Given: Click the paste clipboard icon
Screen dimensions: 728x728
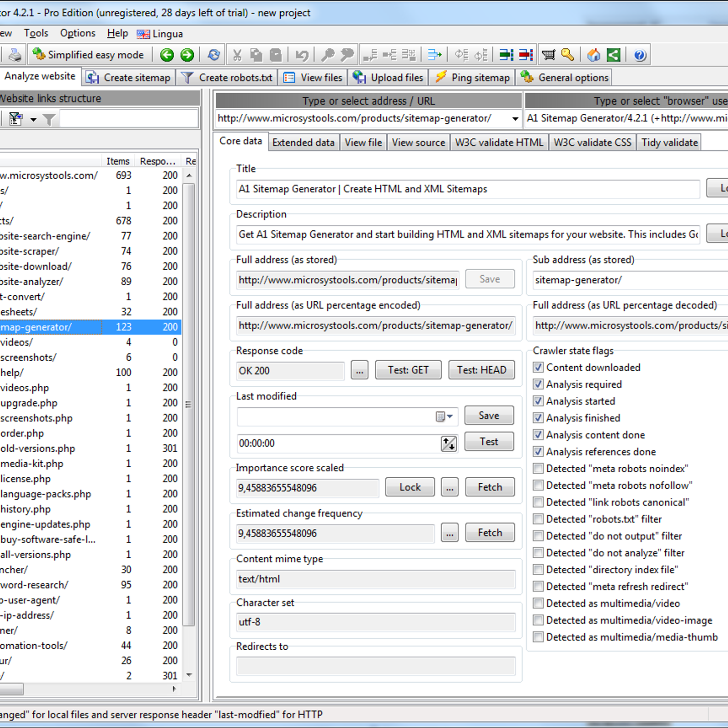Looking at the screenshot, I should click(x=276, y=55).
